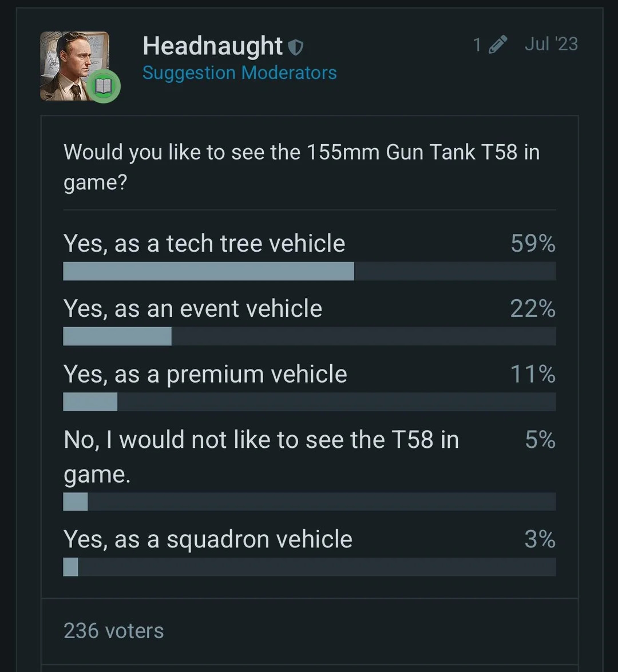Open the Suggestion Moderators group link
This screenshot has width=618, height=672.
[x=239, y=73]
